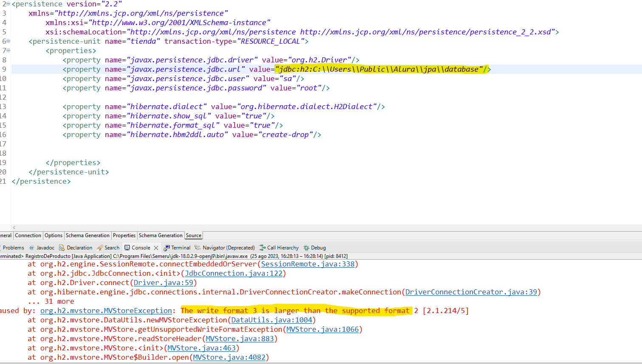Open the Declaration view icon

point(62,248)
